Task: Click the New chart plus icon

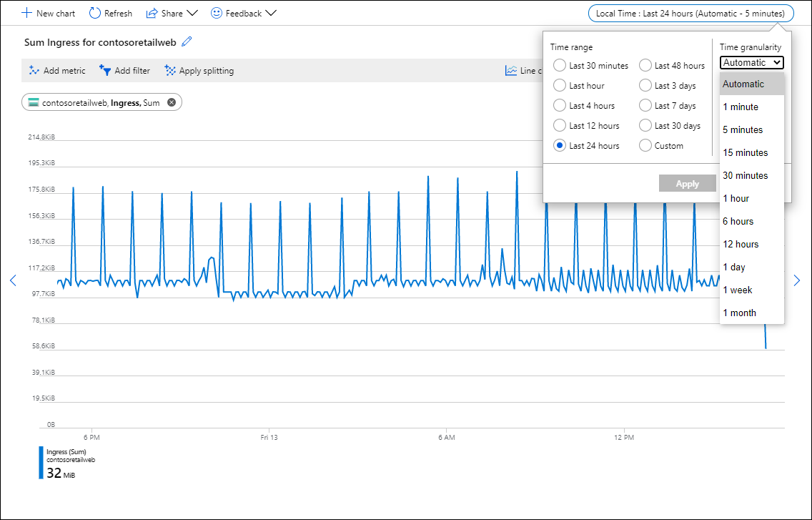Action: [x=27, y=14]
